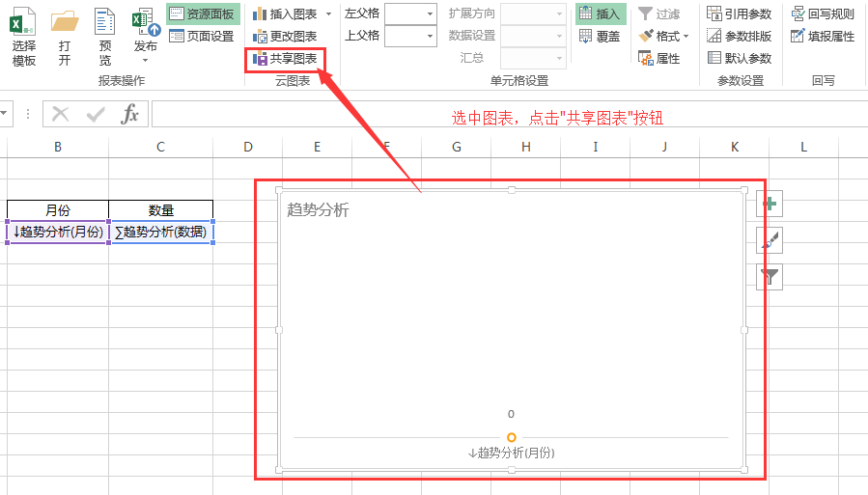This screenshot has height=495, width=868.
Task: Click 更改图表 change chart
Action: point(285,37)
